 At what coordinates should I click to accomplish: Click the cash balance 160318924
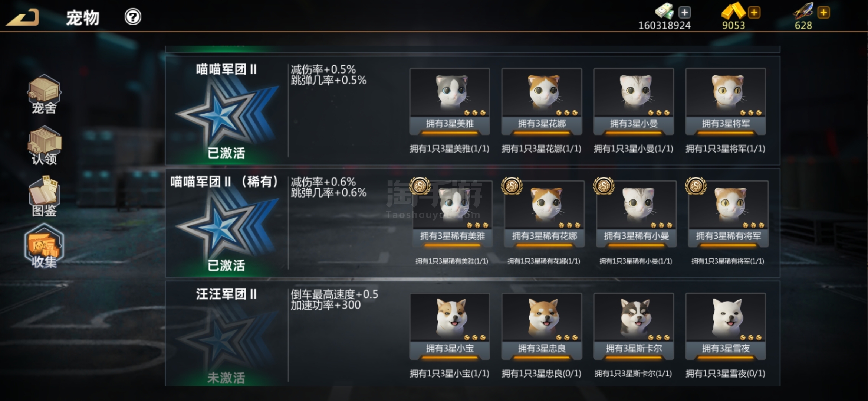(x=664, y=25)
